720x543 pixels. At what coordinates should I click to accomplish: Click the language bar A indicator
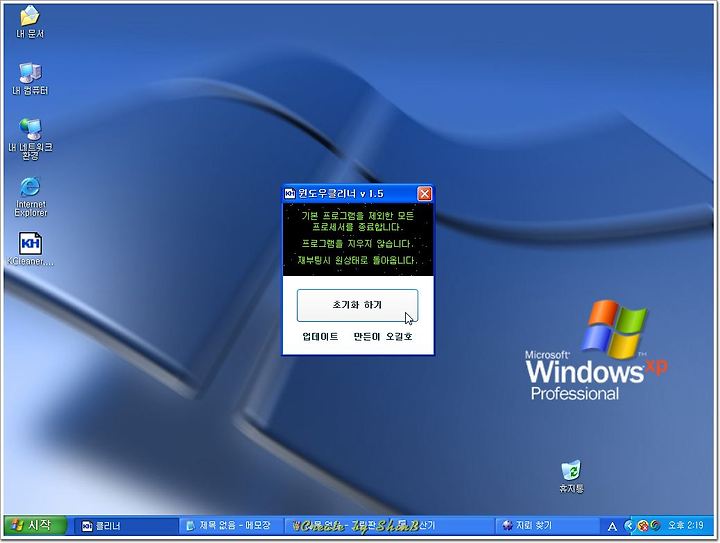(612, 526)
